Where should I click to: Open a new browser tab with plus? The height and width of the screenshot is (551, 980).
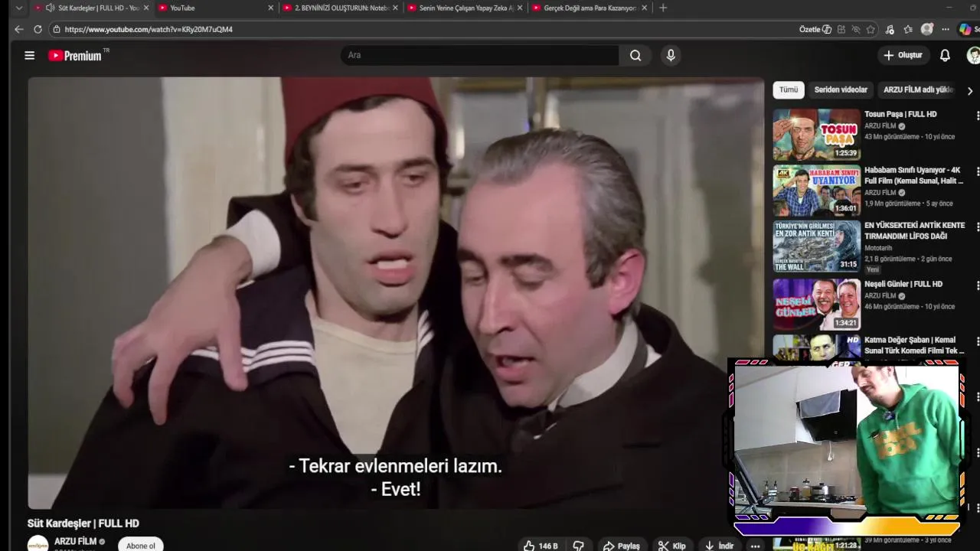pyautogui.click(x=663, y=8)
